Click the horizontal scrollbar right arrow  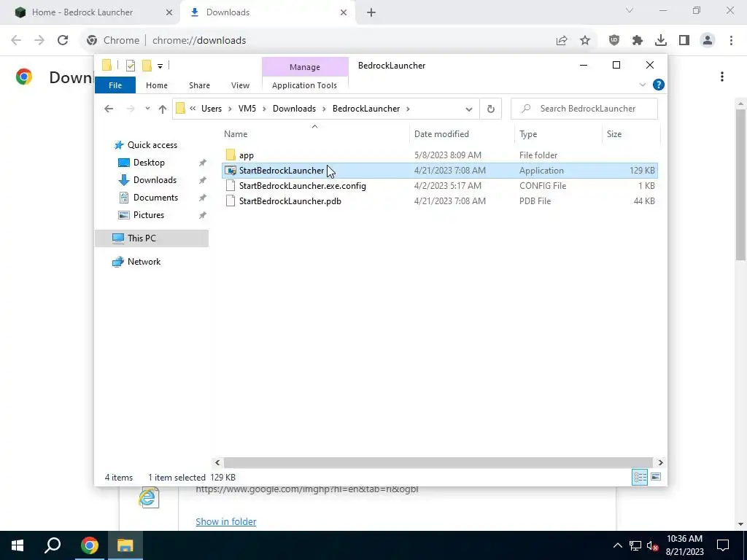point(660,462)
